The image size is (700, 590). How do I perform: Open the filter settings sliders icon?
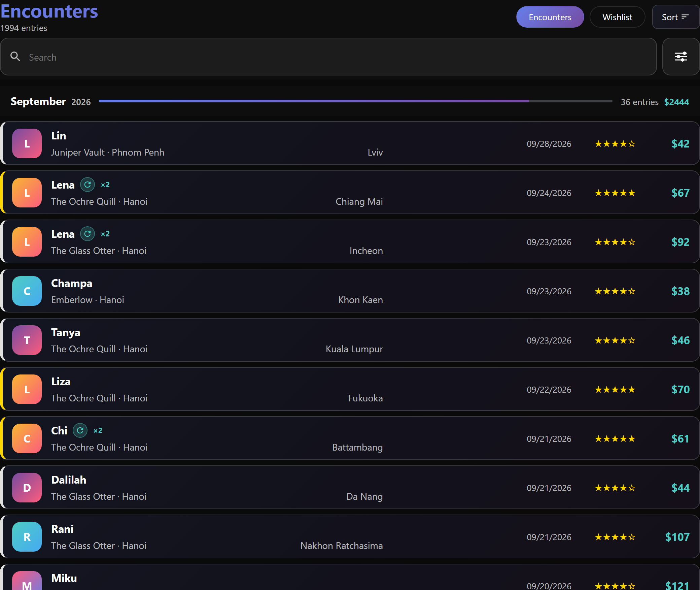(681, 57)
